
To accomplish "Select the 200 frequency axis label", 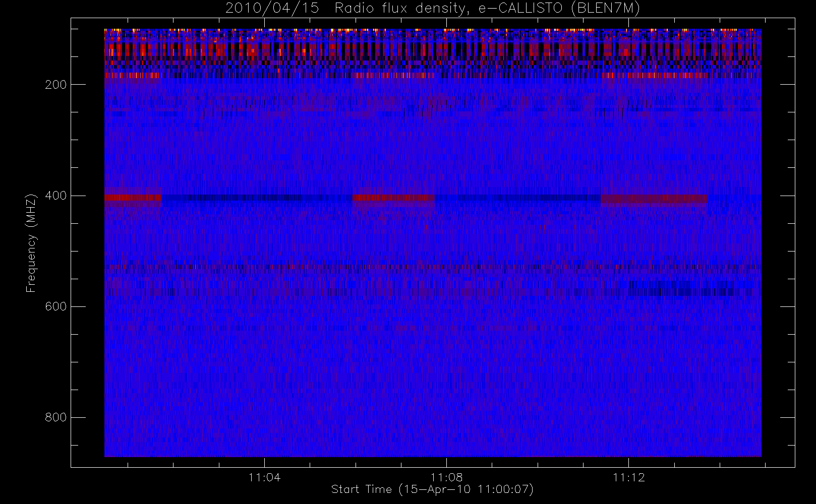I will tap(56, 85).
